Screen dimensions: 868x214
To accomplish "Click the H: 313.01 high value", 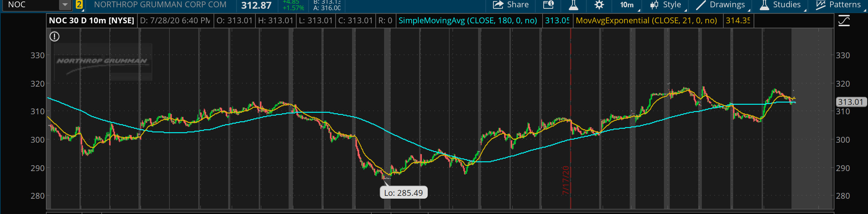I will tap(276, 21).
